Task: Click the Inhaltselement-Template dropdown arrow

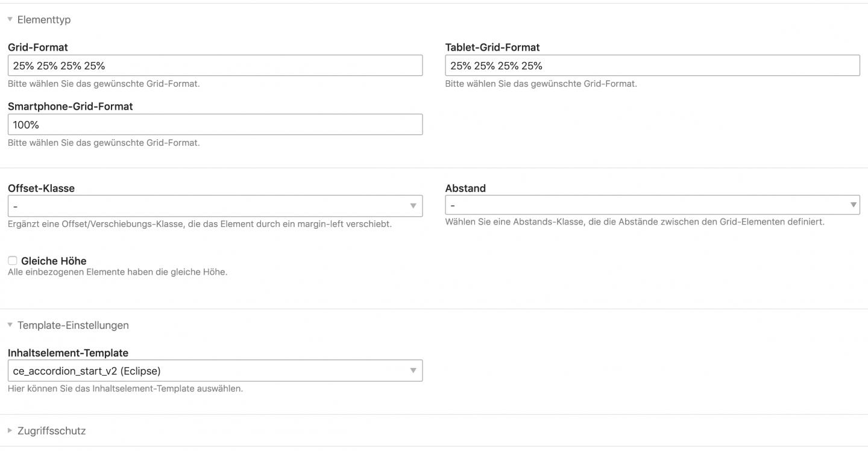Action: click(413, 370)
